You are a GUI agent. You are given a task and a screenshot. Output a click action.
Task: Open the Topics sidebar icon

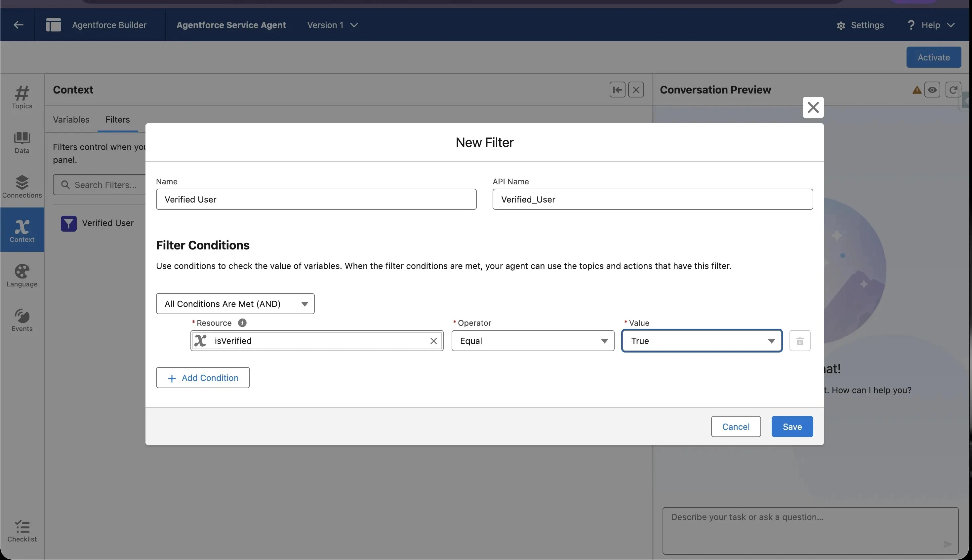pos(22,97)
